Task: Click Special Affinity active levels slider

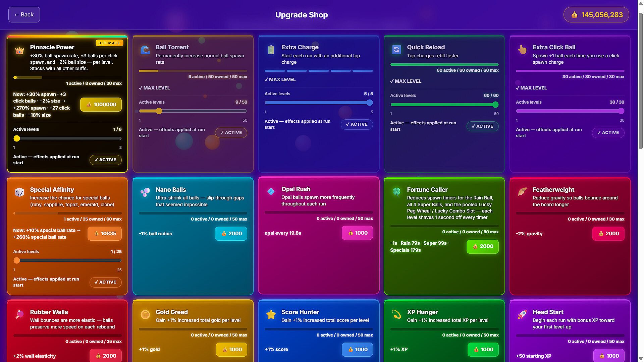Action: coord(67,260)
